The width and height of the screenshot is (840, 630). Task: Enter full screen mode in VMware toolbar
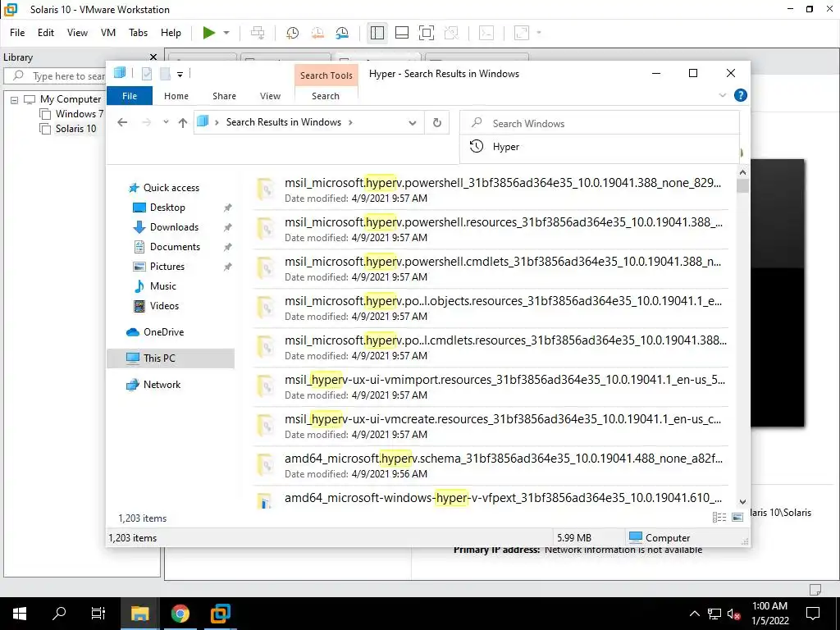pyautogui.click(x=427, y=33)
